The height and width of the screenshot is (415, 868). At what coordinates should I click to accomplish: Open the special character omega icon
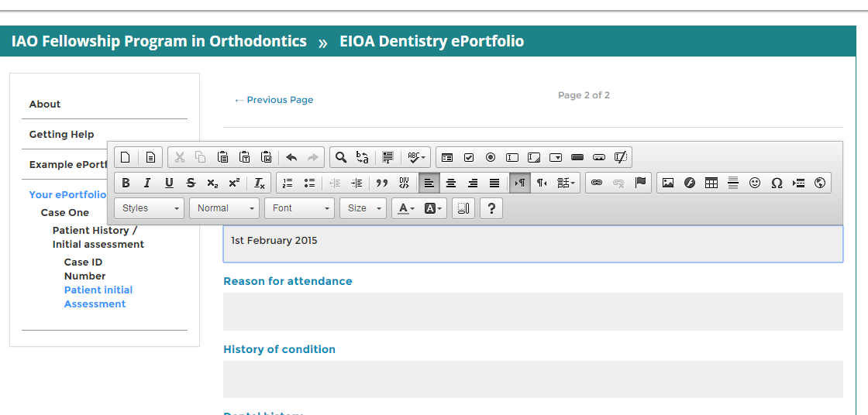click(777, 183)
